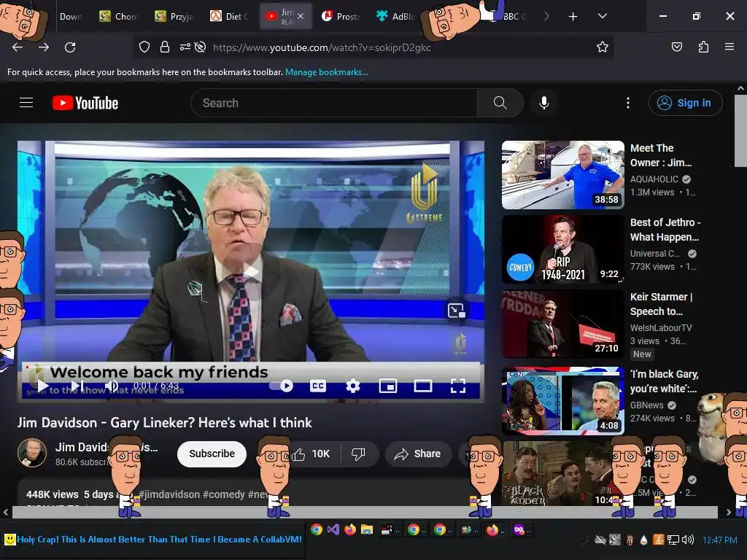Image resolution: width=747 pixels, height=560 pixels.
Task: Go forward in Firefox
Action: pos(44,47)
